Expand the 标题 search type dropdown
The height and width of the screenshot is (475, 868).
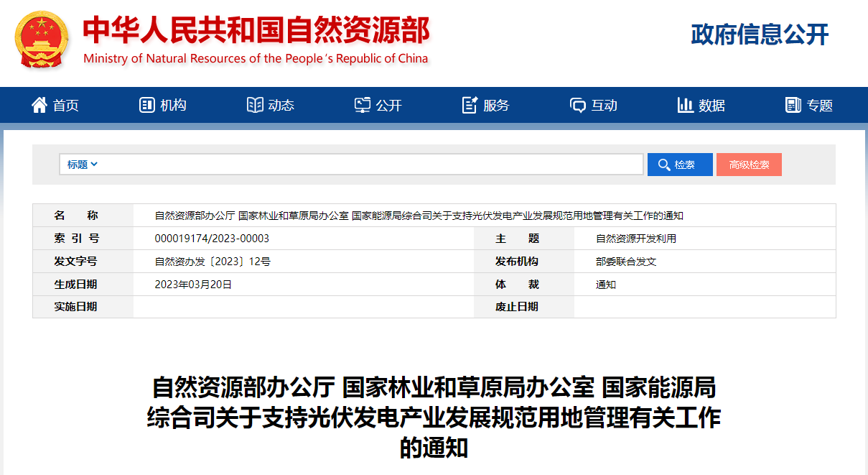click(x=82, y=165)
